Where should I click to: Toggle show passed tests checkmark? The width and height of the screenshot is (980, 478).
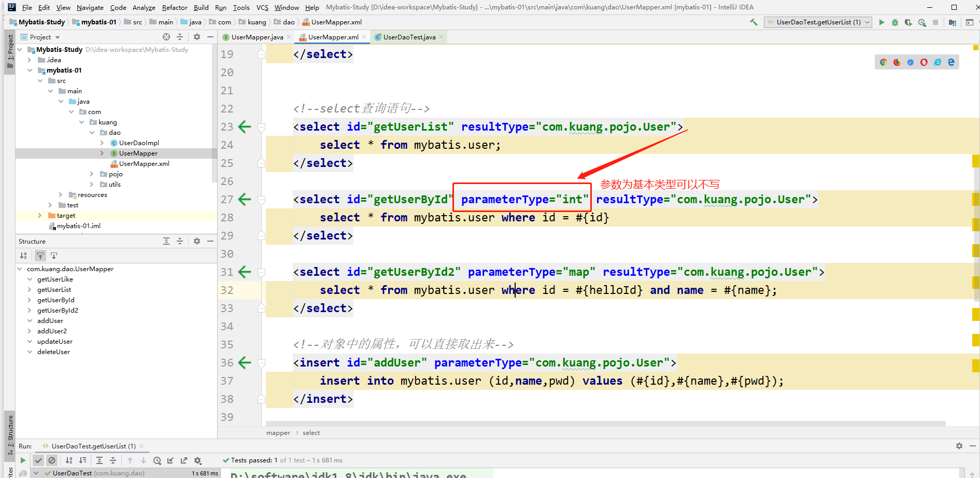point(38,460)
